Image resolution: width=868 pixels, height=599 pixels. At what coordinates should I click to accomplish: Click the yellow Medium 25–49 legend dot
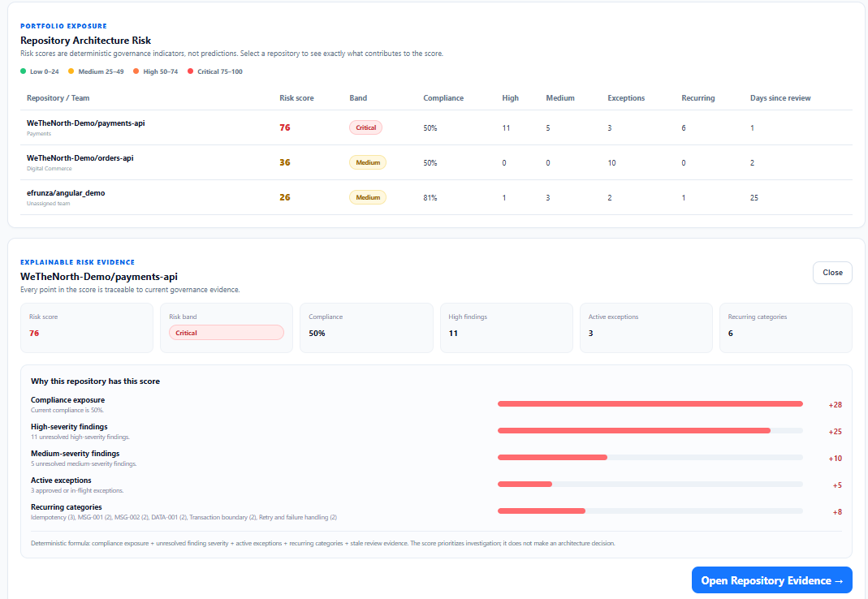pos(71,71)
